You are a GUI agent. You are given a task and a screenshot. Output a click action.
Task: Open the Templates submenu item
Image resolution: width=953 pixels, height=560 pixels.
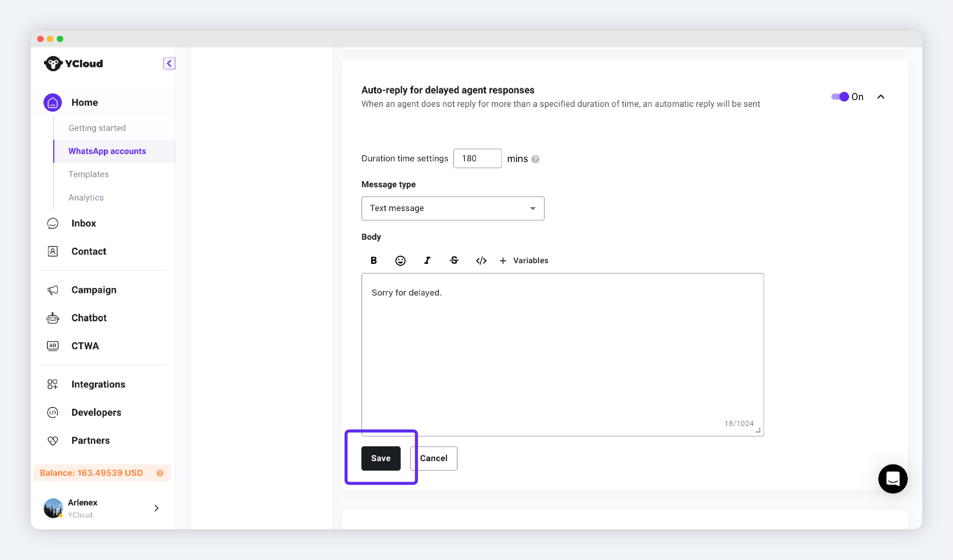coord(88,174)
